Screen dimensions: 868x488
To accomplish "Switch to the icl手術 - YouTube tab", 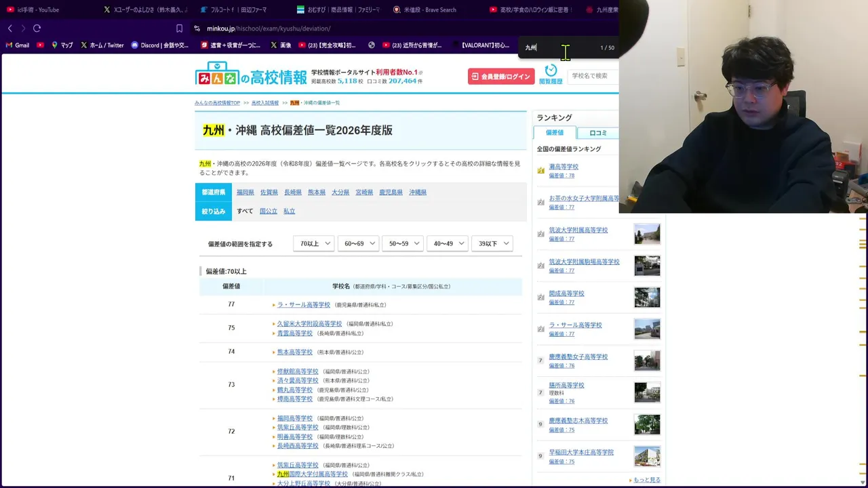I will pyautogui.click(x=33, y=9).
